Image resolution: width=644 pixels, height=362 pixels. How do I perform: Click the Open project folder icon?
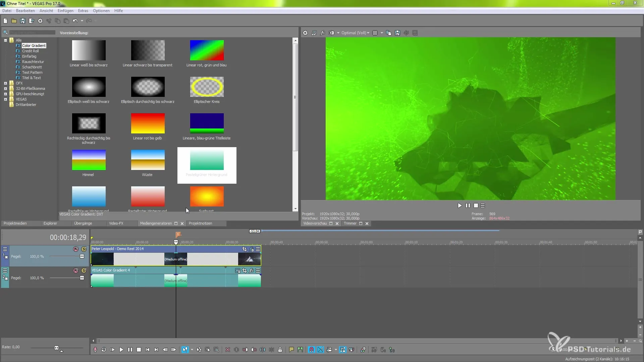(x=14, y=21)
